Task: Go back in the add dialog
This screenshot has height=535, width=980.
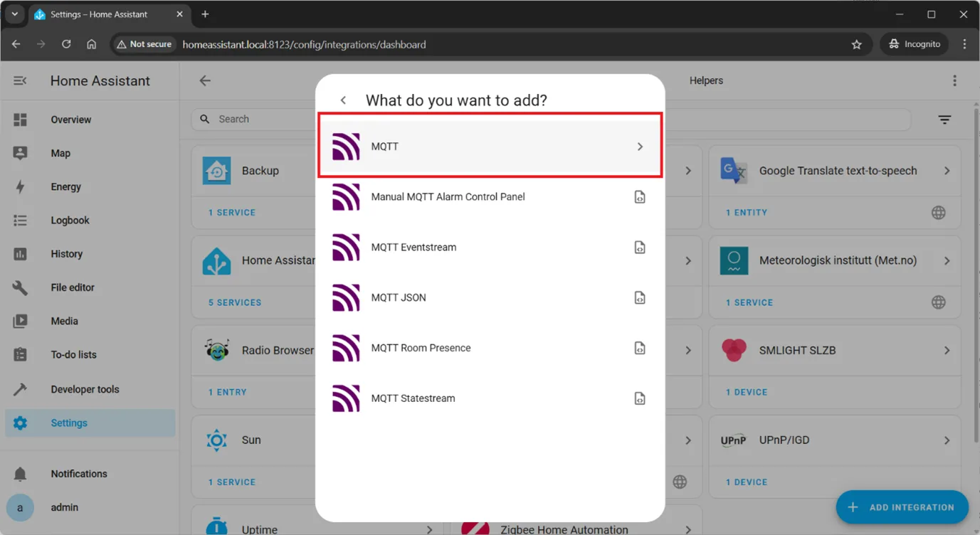Action: click(343, 100)
